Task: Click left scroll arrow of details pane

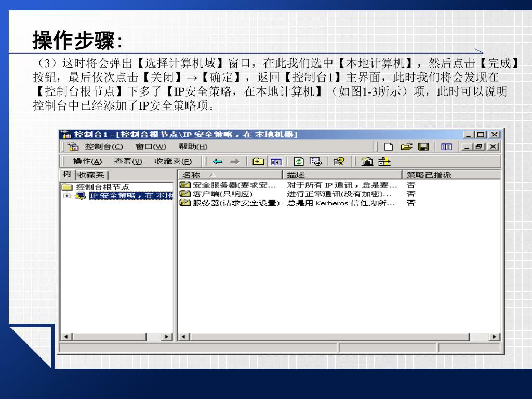Action: click(183, 337)
